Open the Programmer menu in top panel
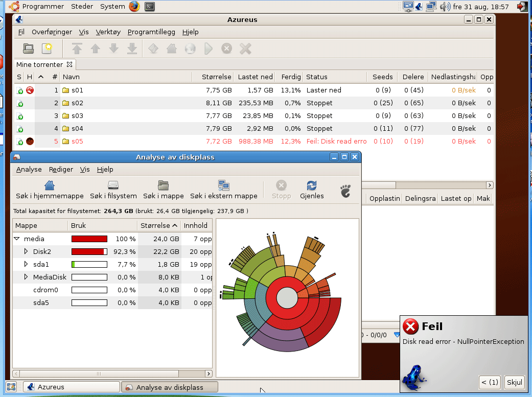532x397 pixels. coord(43,7)
